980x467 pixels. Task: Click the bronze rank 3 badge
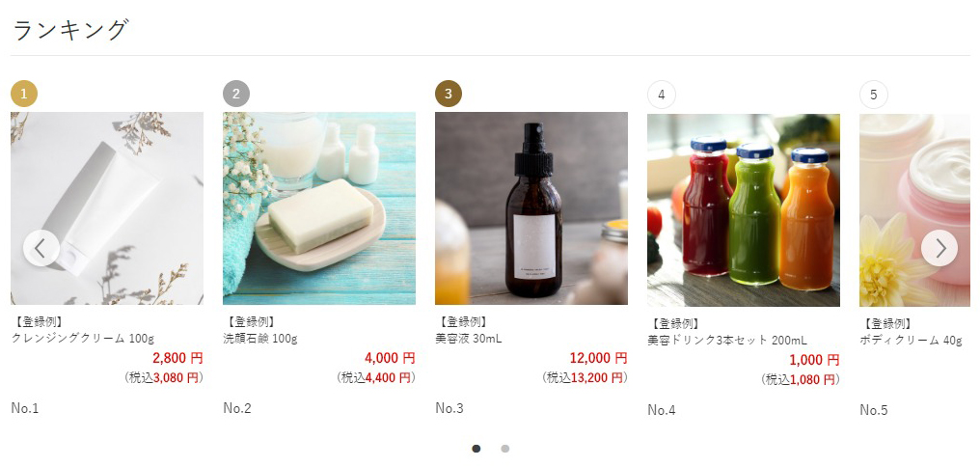pos(449,94)
